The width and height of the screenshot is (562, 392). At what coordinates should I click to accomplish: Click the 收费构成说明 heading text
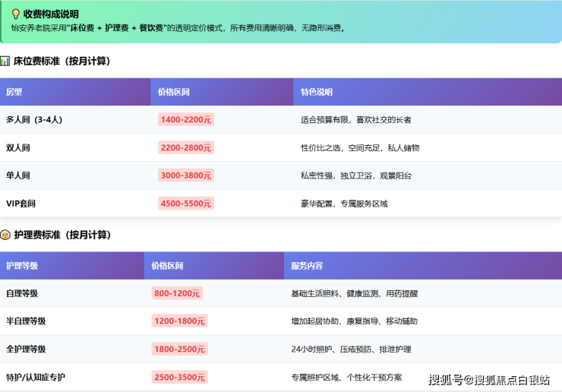click(51, 14)
